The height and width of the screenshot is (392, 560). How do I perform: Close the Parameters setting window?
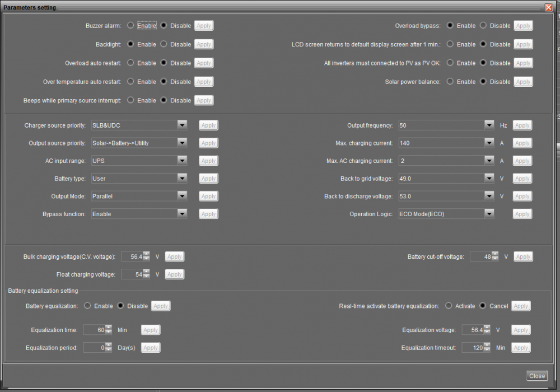pyautogui.click(x=549, y=7)
